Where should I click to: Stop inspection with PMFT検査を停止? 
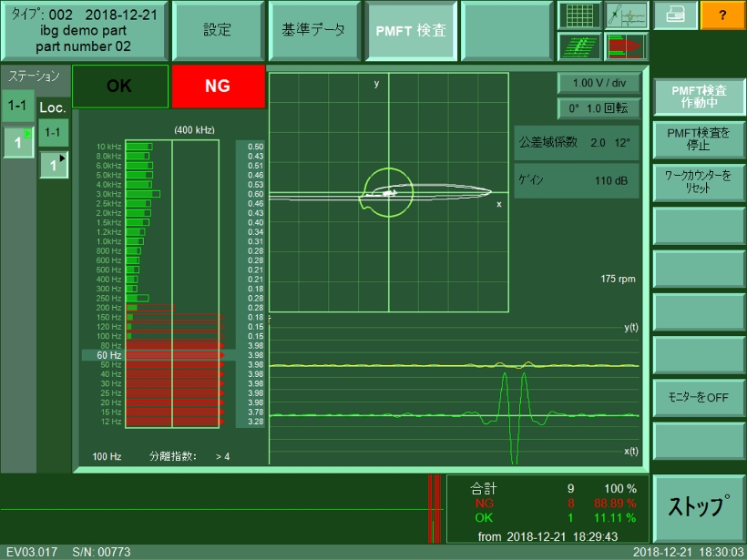pos(698,139)
